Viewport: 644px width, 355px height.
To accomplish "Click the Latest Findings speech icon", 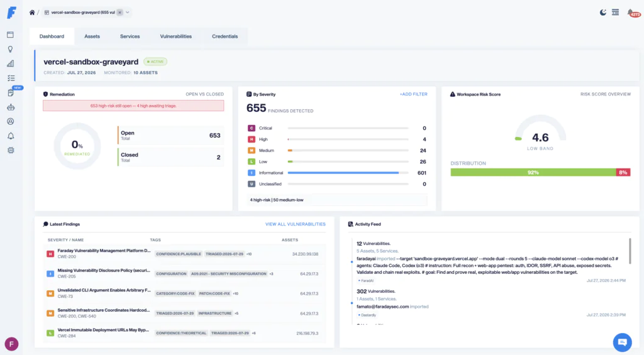I will (x=45, y=224).
